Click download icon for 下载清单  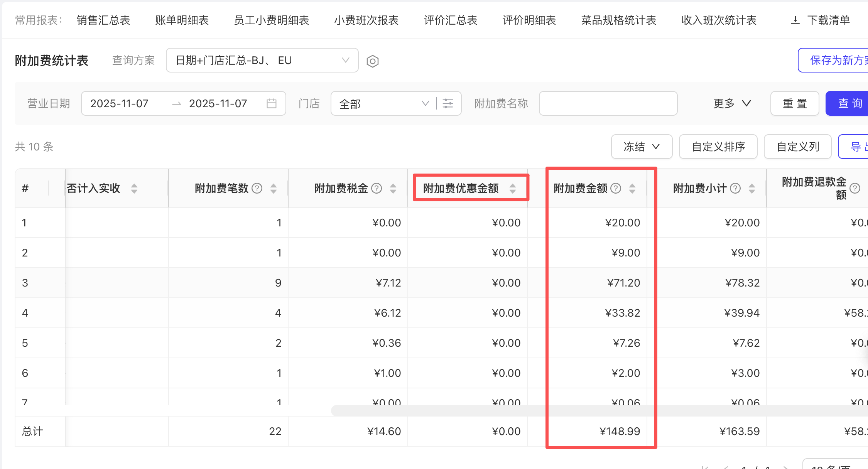pos(795,20)
